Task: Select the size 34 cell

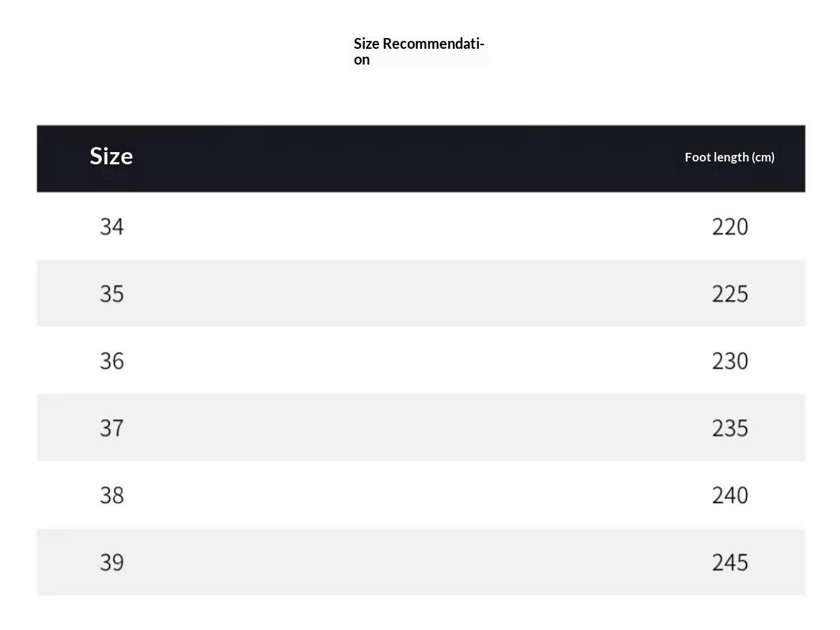Action: 112,227
